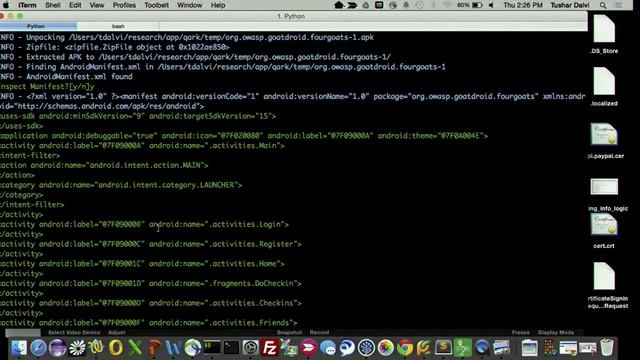
Task: Click the '.activities.Login' activity line
Action: pyautogui.click(x=144, y=224)
